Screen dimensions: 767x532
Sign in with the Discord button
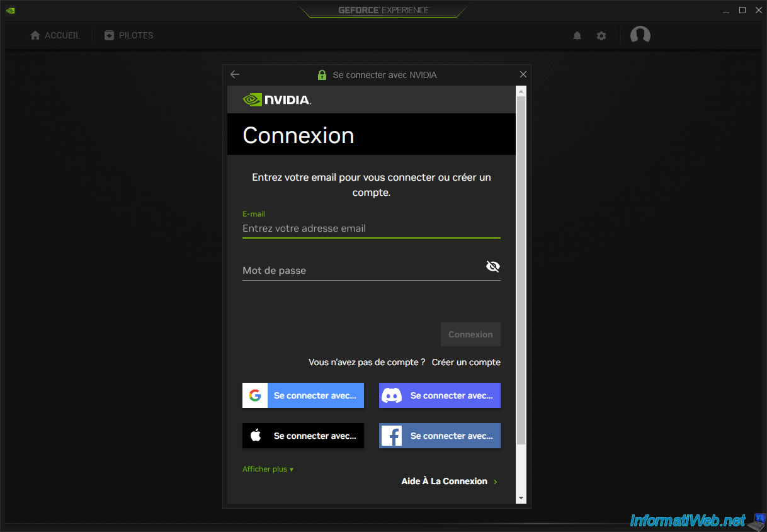[440, 395]
